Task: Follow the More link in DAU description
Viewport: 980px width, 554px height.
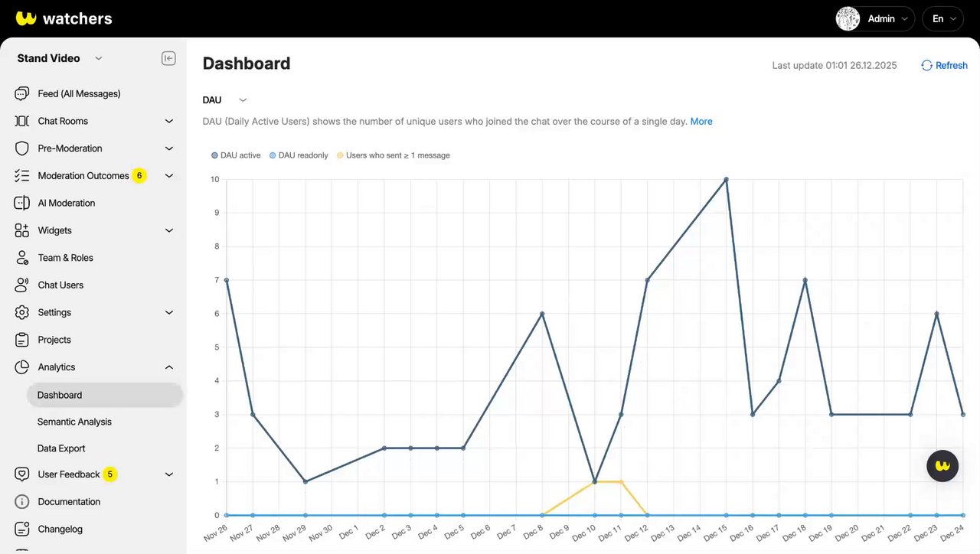Action: [701, 122]
